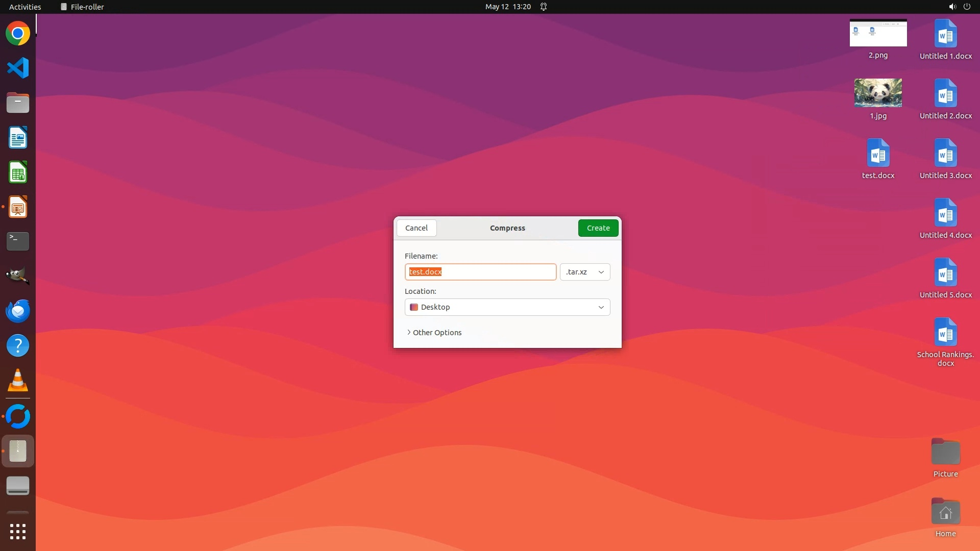Open LibreOffice Writer dock icon
980x551 pixels.
coord(18,138)
